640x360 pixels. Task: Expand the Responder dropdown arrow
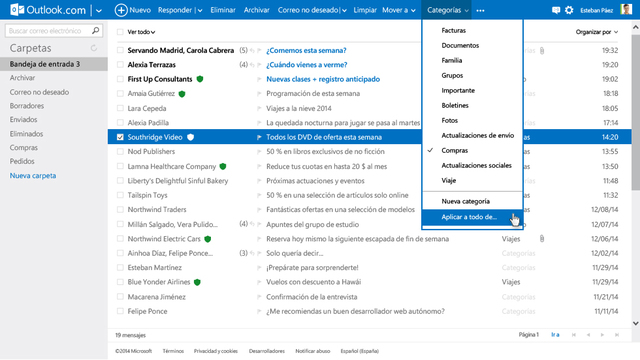tap(200, 11)
